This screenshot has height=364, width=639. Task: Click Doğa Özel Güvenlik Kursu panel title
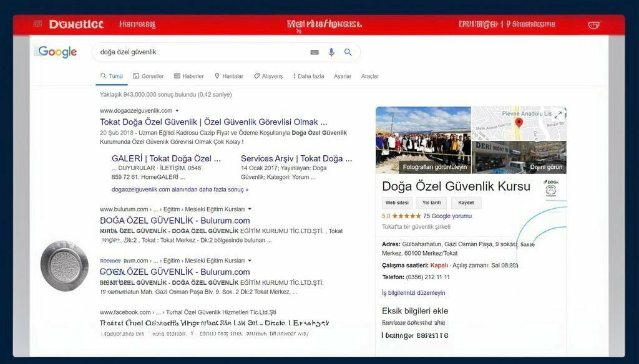pos(456,186)
